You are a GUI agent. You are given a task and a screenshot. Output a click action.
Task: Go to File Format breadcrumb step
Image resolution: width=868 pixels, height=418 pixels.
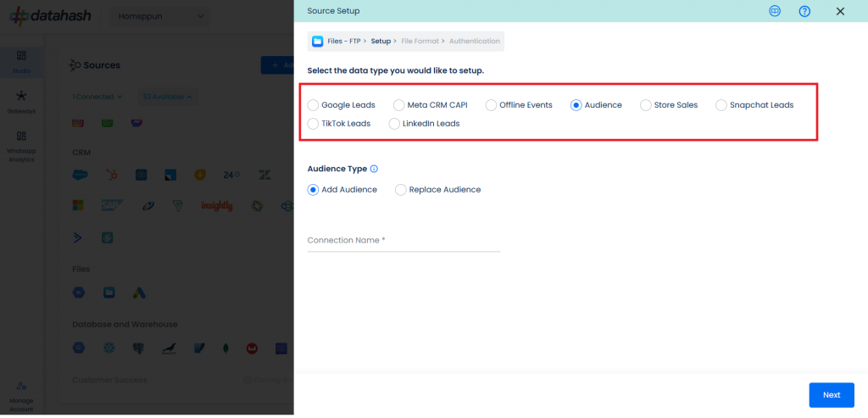click(420, 41)
